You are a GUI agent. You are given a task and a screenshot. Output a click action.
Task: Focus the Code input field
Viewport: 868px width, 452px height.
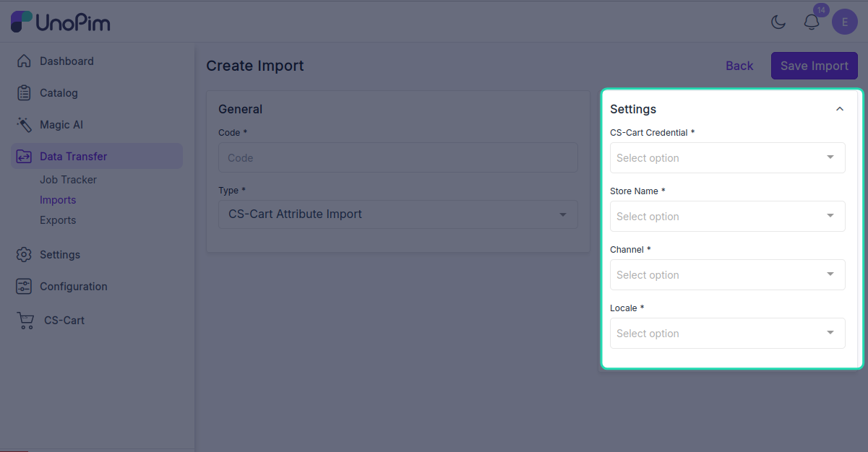pyautogui.click(x=398, y=157)
